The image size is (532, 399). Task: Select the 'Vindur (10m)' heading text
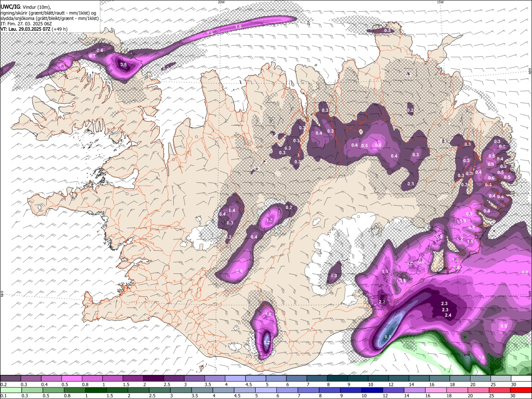click(37, 7)
